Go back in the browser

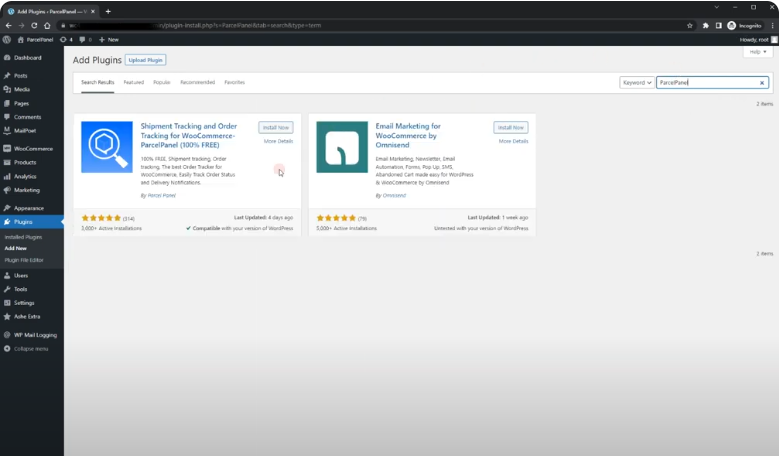8,25
